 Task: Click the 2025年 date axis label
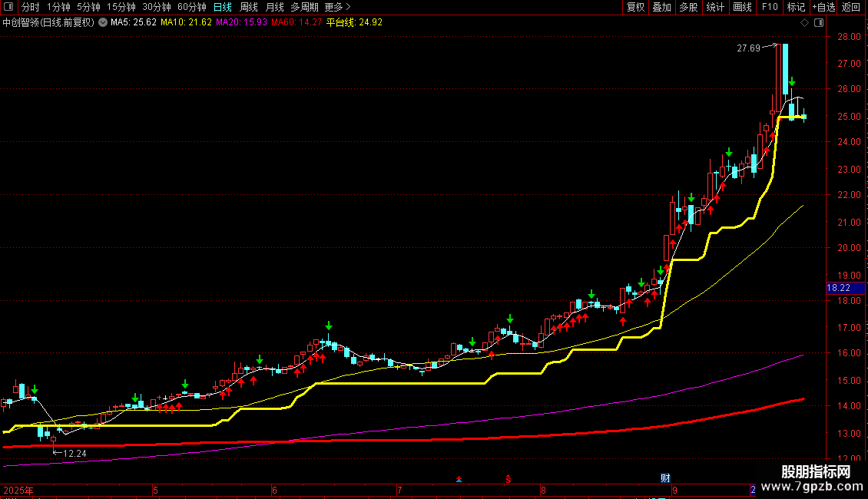coord(18,490)
